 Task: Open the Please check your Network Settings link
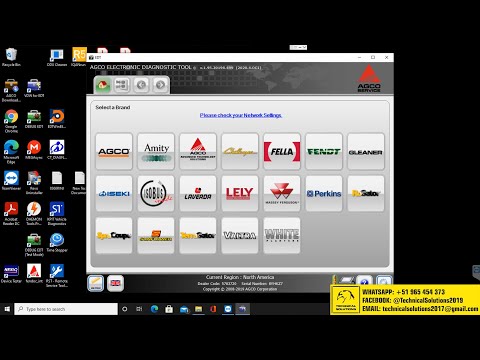pos(241,115)
